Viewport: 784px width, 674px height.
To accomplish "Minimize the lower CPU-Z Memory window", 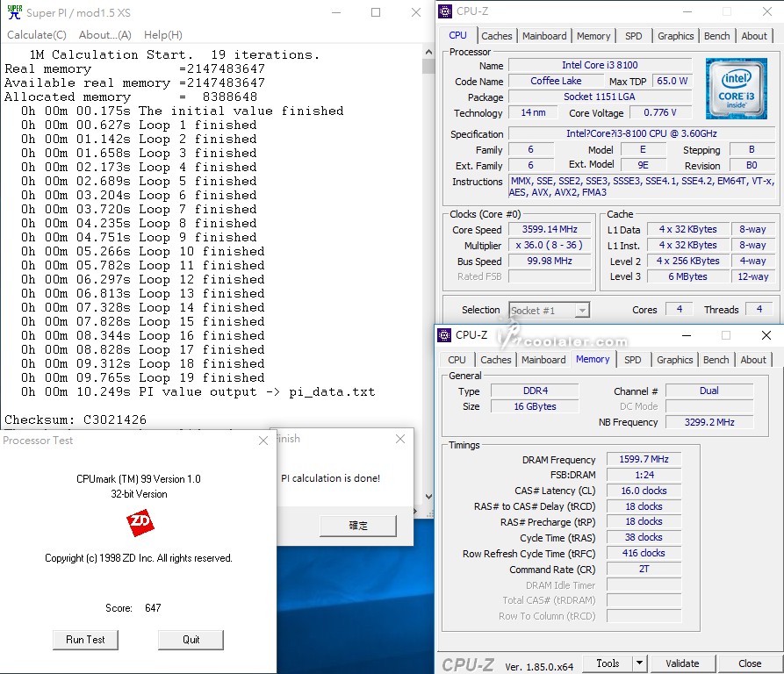I will (x=687, y=335).
